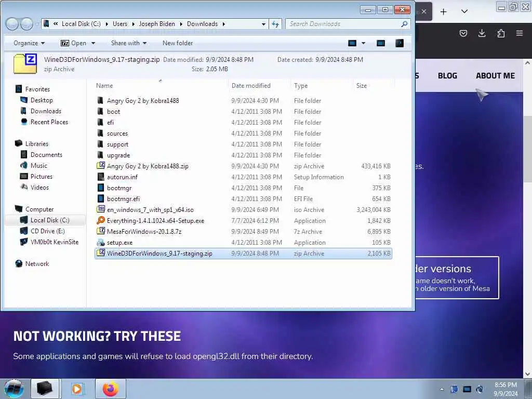Open the Share with dropdown

pos(129,43)
